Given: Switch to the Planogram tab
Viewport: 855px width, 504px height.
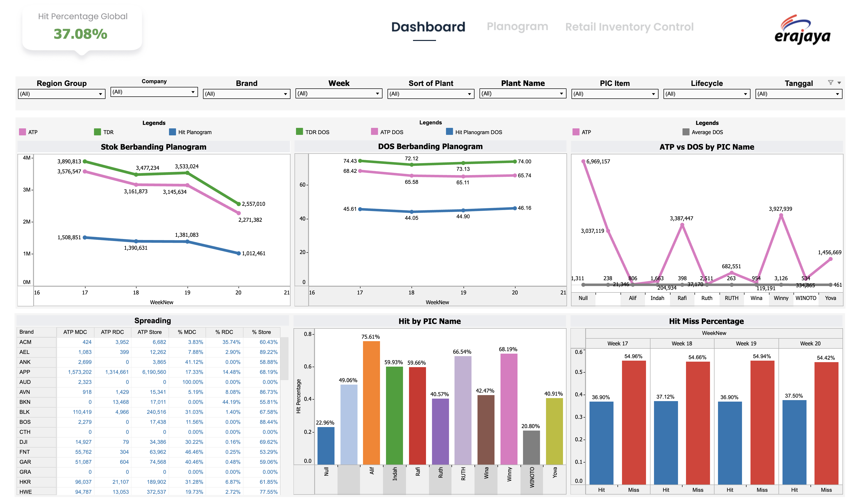Looking at the screenshot, I should pyautogui.click(x=517, y=26).
